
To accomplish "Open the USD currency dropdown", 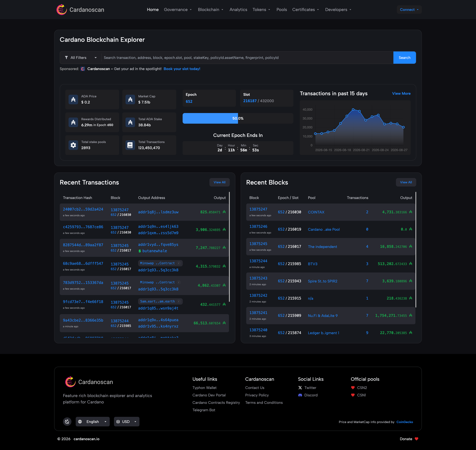I will pyautogui.click(x=127, y=422).
